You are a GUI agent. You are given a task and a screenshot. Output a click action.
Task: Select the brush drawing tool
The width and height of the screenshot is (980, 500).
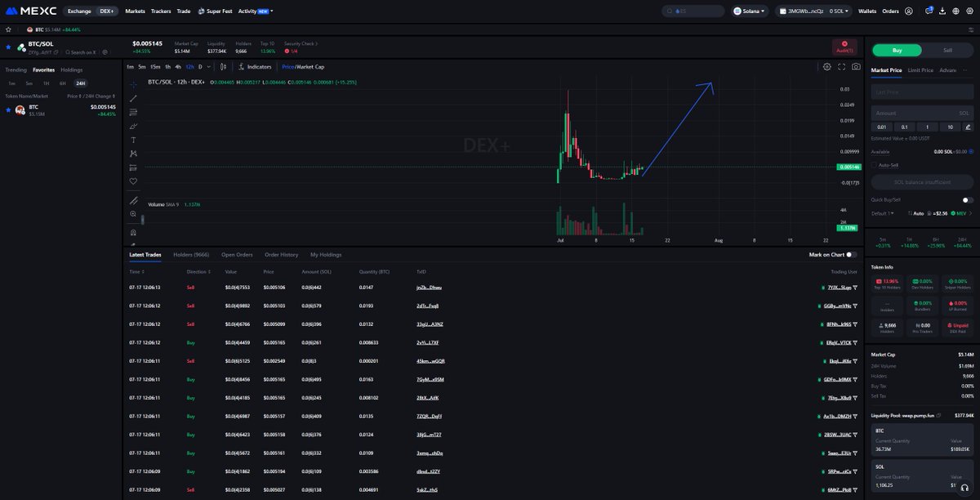(x=133, y=126)
